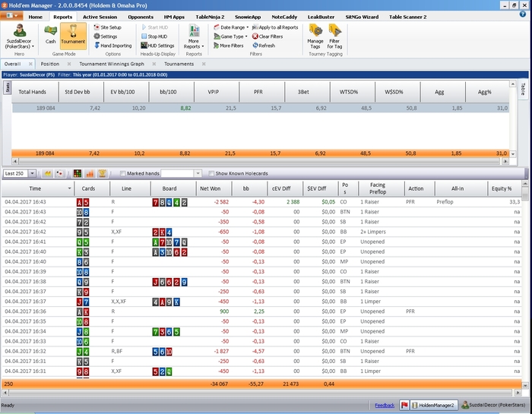Toggle the Marked hands checkbox

(x=123, y=174)
